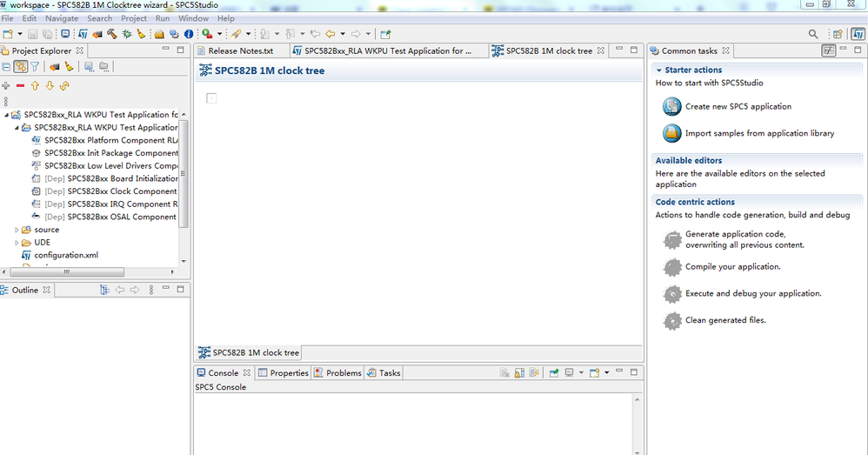
Task: Click the ST logo icon in main toolbar
Action: pos(83,34)
